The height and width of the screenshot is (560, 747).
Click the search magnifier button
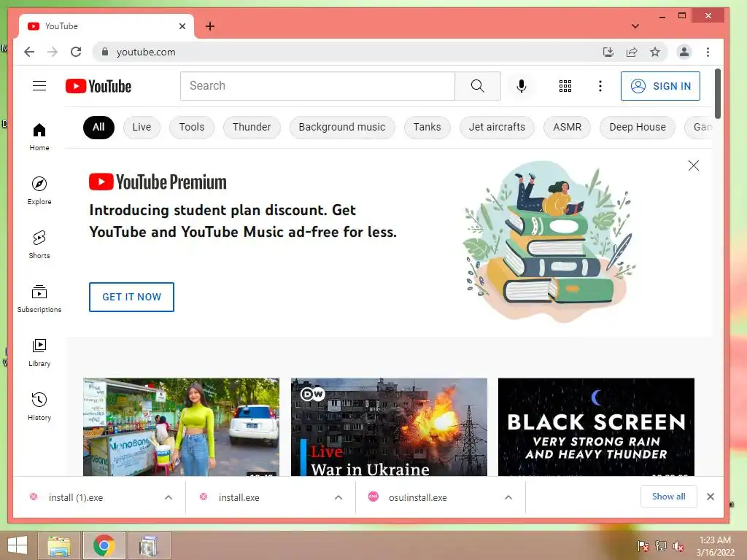tap(477, 86)
